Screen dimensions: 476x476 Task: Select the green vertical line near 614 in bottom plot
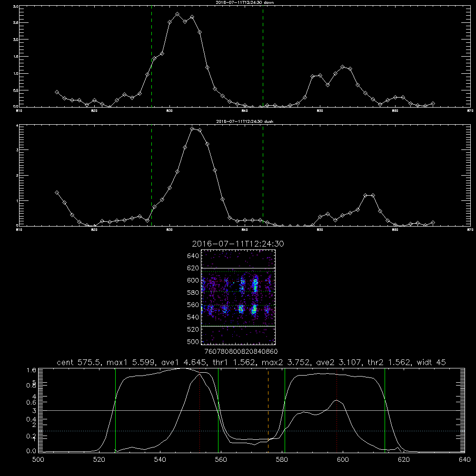385,410
